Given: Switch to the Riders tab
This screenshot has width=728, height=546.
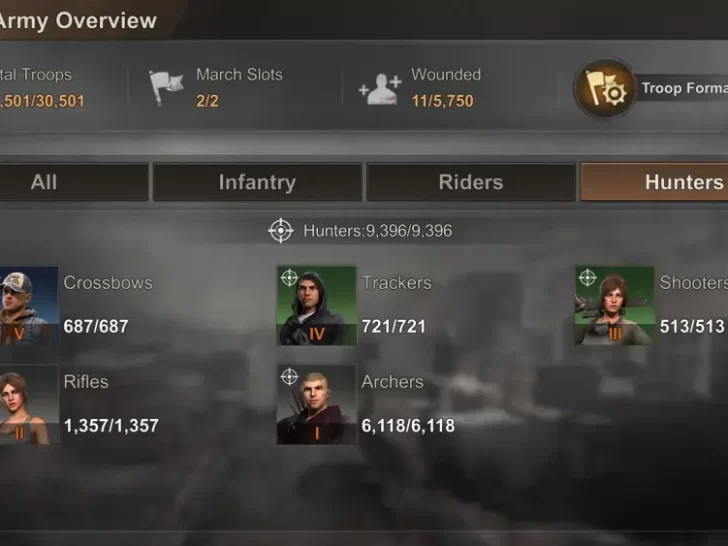Looking at the screenshot, I should click(x=471, y=182).
